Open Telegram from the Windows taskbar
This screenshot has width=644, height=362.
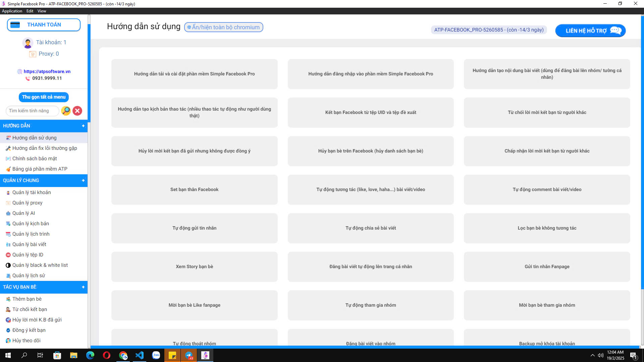[189, 355]
